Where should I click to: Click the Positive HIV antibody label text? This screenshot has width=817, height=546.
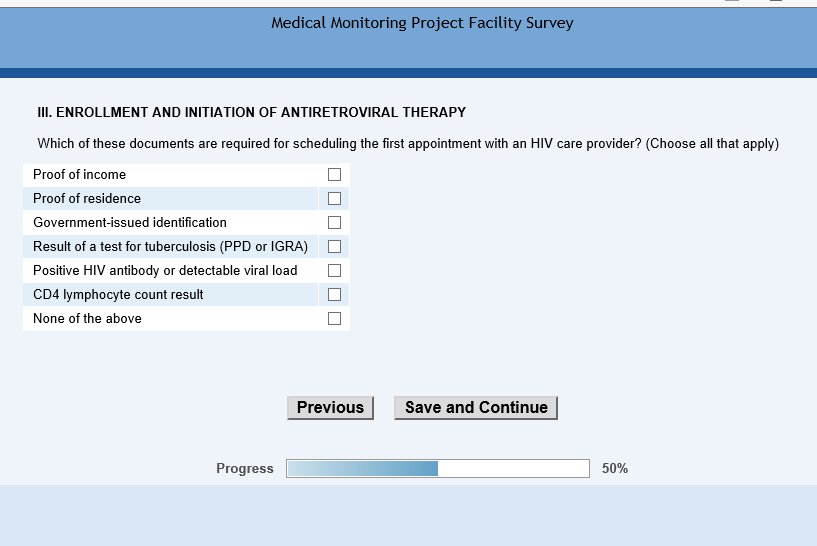[x=165, y=270]
